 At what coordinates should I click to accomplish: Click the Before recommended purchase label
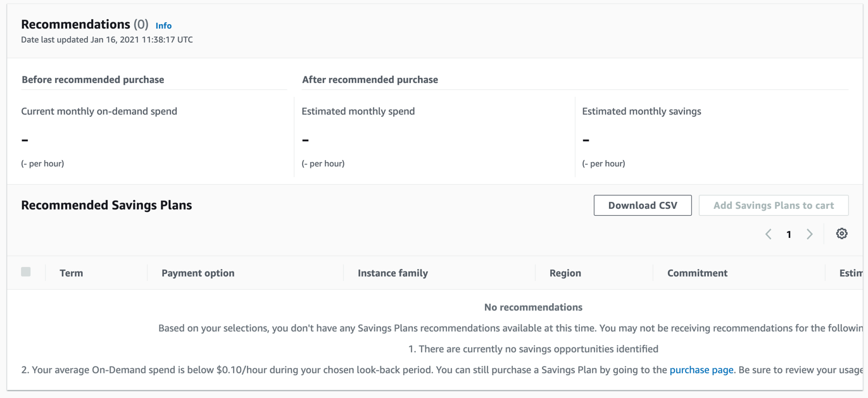[92, 79]
